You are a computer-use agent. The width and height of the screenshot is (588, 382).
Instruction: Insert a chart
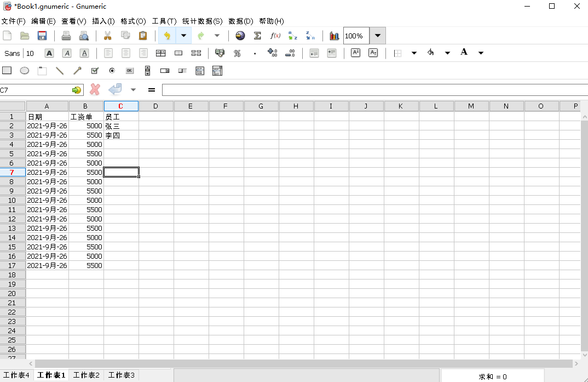334,36
